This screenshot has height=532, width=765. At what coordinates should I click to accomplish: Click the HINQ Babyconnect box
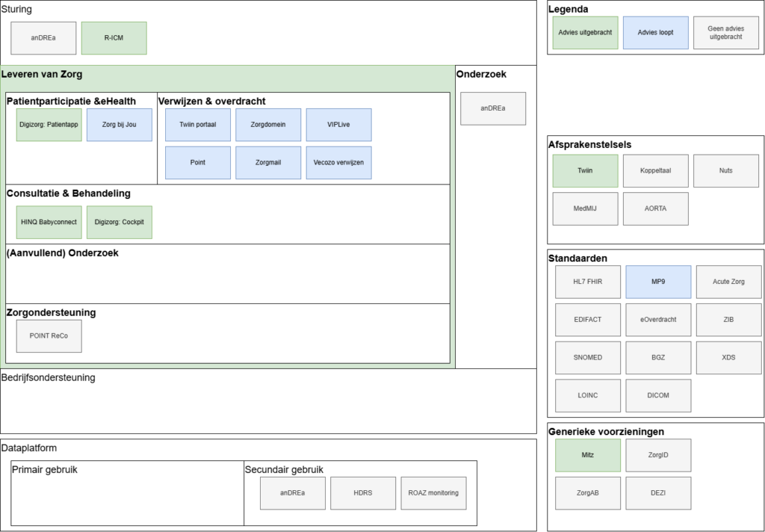49,222
